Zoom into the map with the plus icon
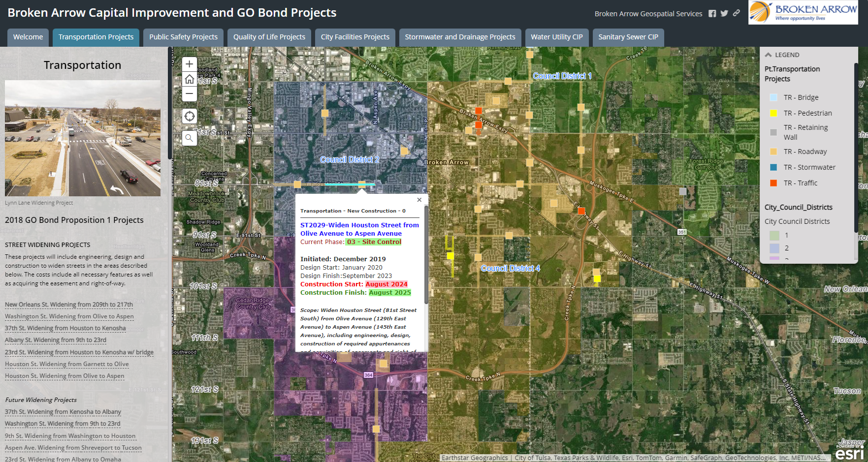Screen dimensions: 868x462 click(x=189, y=63)
